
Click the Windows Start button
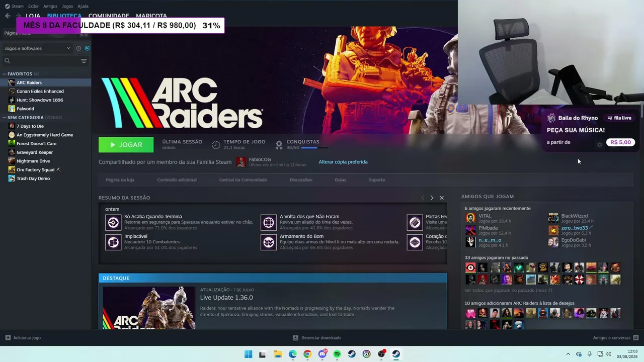pyautogui.click(x=248, y=354)
